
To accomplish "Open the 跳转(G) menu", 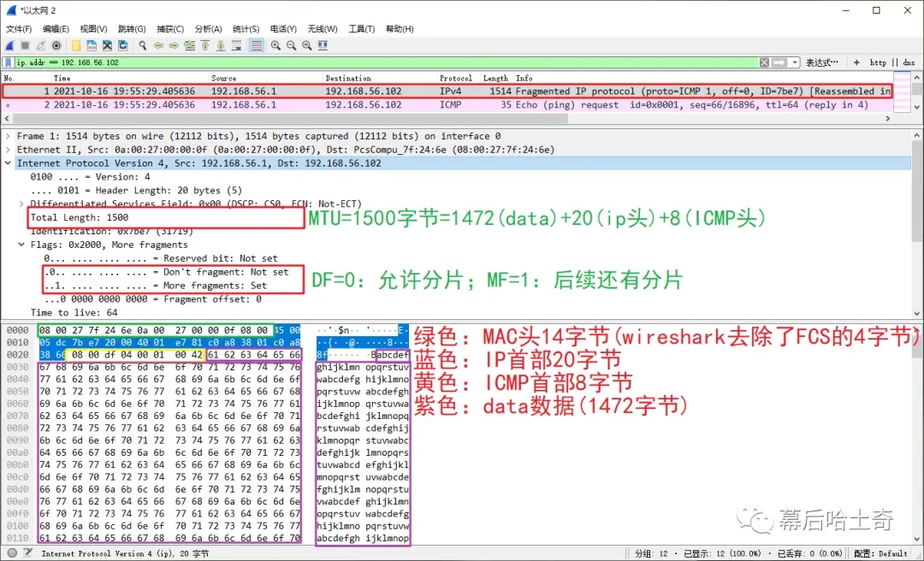I will (132, 29).
